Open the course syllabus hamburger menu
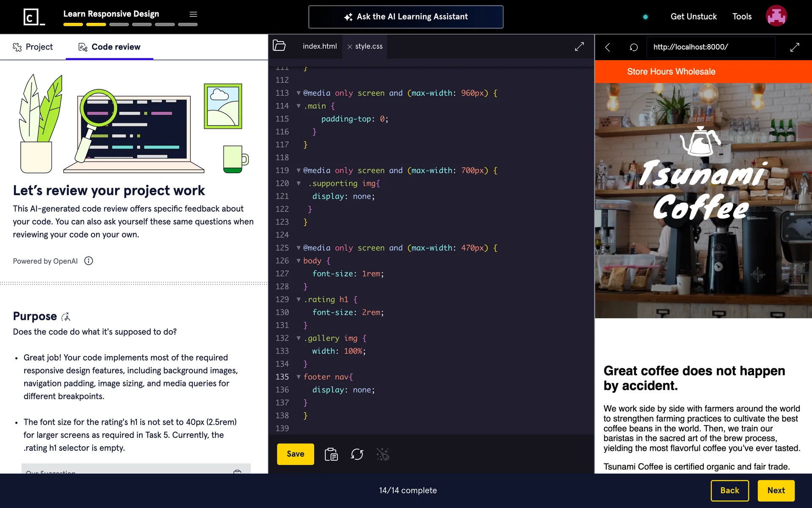Screen dimensions: 812x508 point(193,14)
